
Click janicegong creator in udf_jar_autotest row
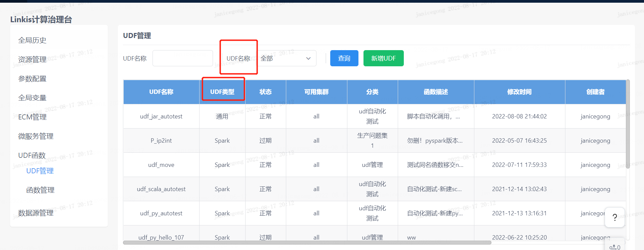pyautogui.click(x=595, y=116)
